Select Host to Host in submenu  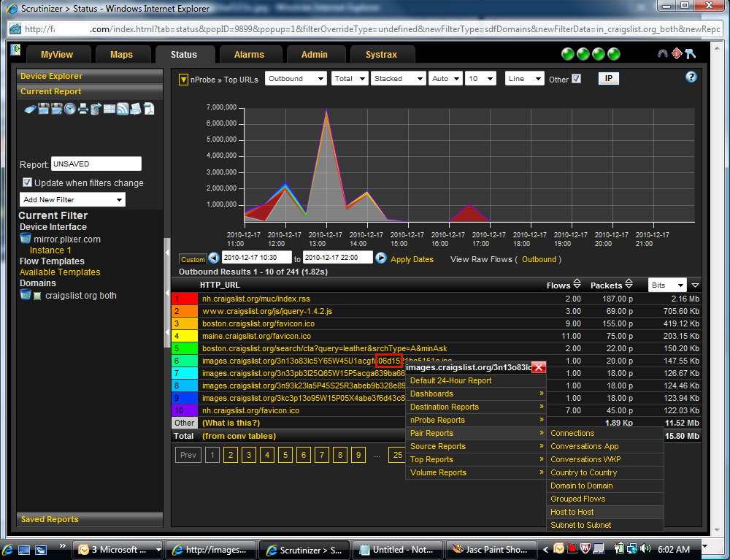604,512
